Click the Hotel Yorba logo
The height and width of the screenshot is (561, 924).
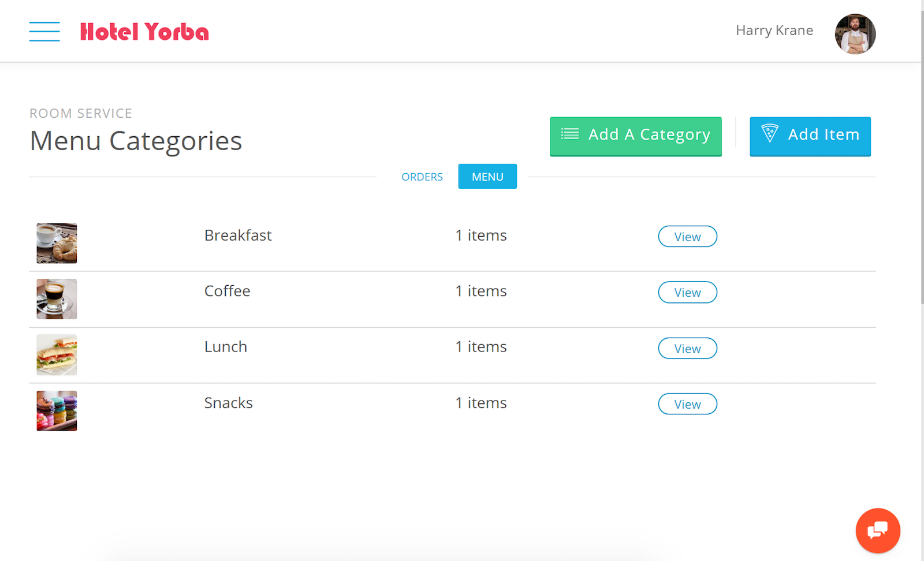coord(144,32)
